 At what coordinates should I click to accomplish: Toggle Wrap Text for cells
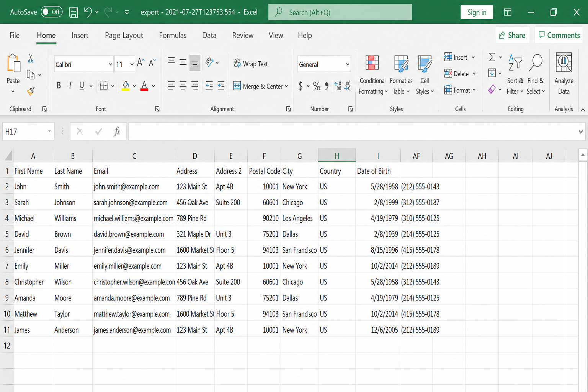click(251, 64)
